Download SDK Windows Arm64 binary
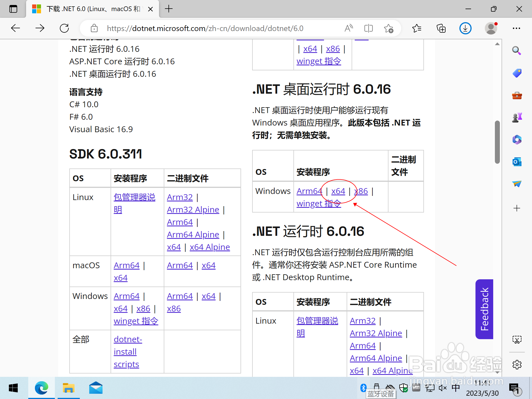The height and width of the screenshot is (399, 532). pos(180,296)
